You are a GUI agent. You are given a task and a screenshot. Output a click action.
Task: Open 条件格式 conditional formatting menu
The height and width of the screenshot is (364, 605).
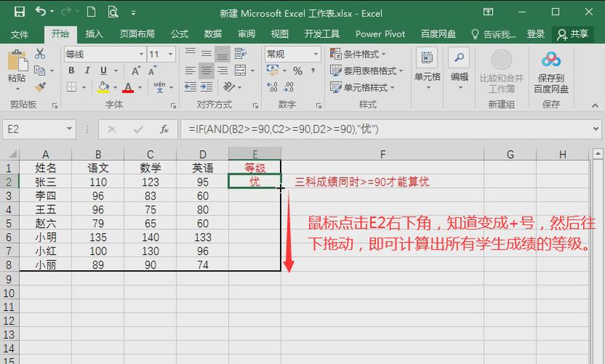pos(358,54)
